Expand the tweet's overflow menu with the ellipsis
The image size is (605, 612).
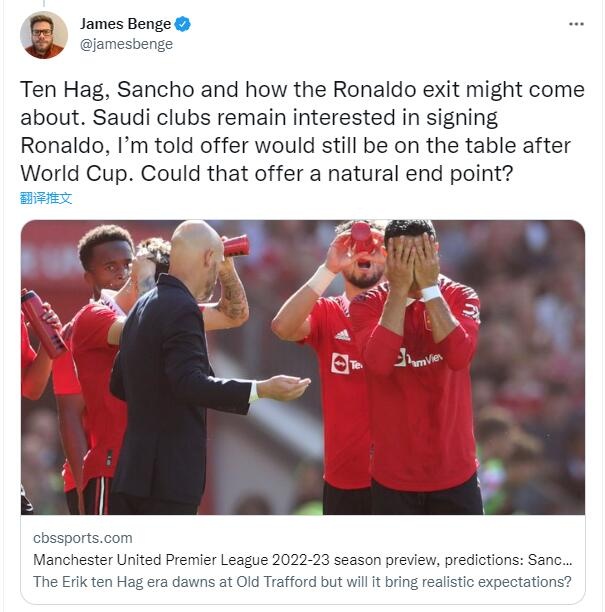(x=576, y=24)
